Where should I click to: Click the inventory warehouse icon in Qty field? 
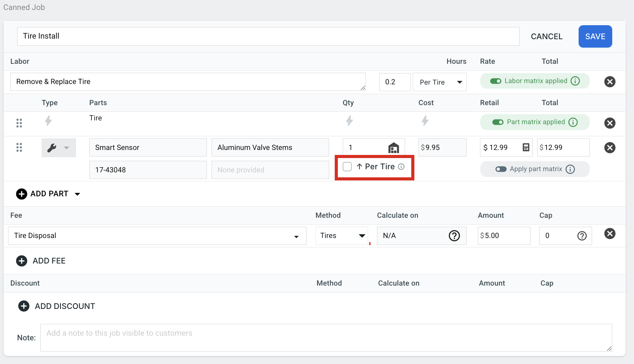394,148
